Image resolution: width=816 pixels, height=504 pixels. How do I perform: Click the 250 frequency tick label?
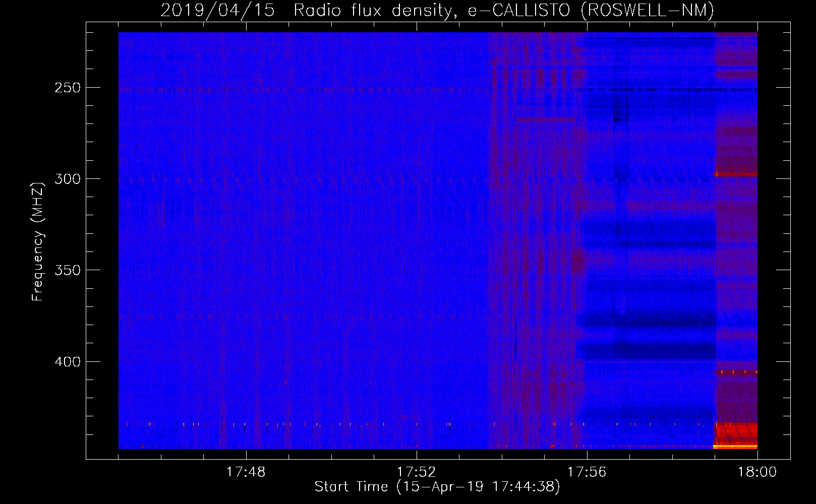68,88
